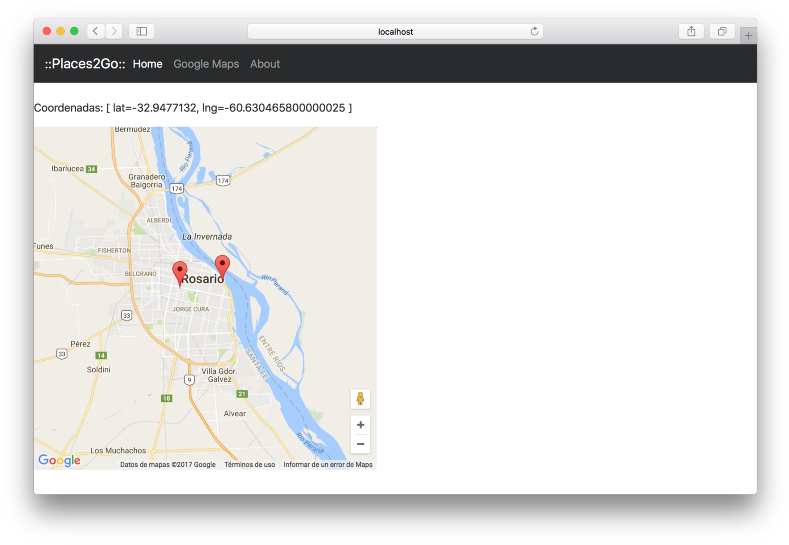Click the green route 21 marker
The height and width of the screenshot is (545, 789).
[x=242, y=394]
